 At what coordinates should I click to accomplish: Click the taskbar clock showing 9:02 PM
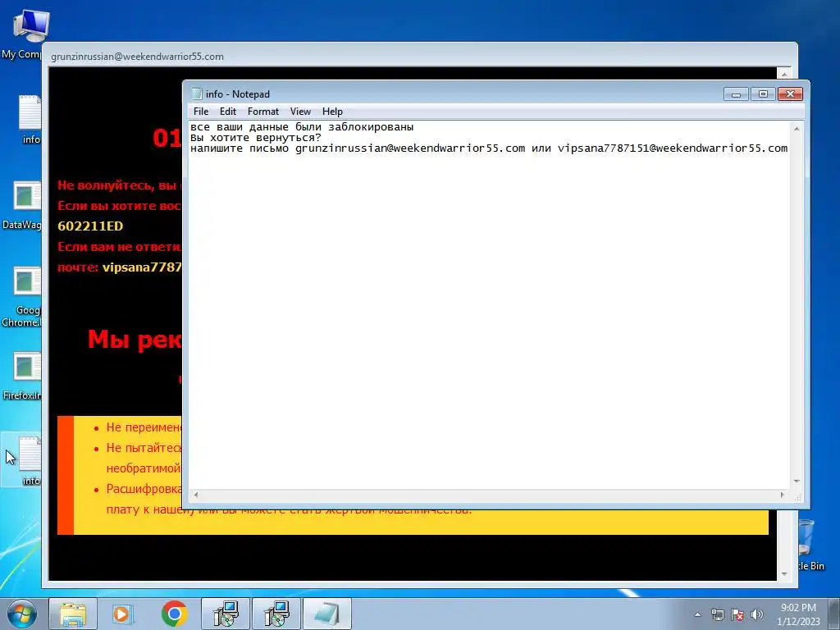click(x=798, y=614)
